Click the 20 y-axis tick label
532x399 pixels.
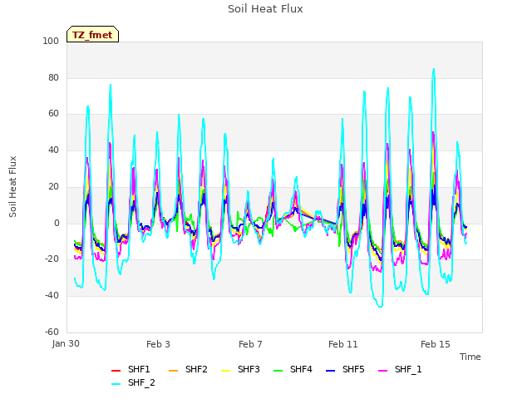[53, 186]
